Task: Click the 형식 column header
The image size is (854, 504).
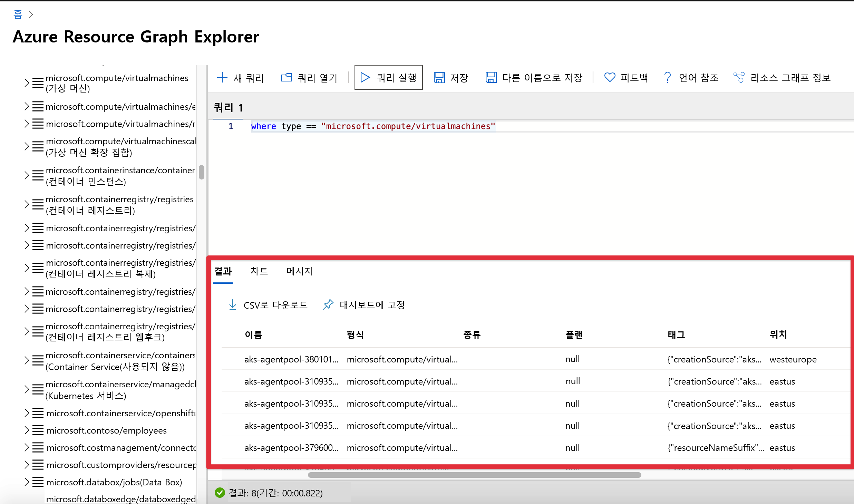Action: pos(355,335)
